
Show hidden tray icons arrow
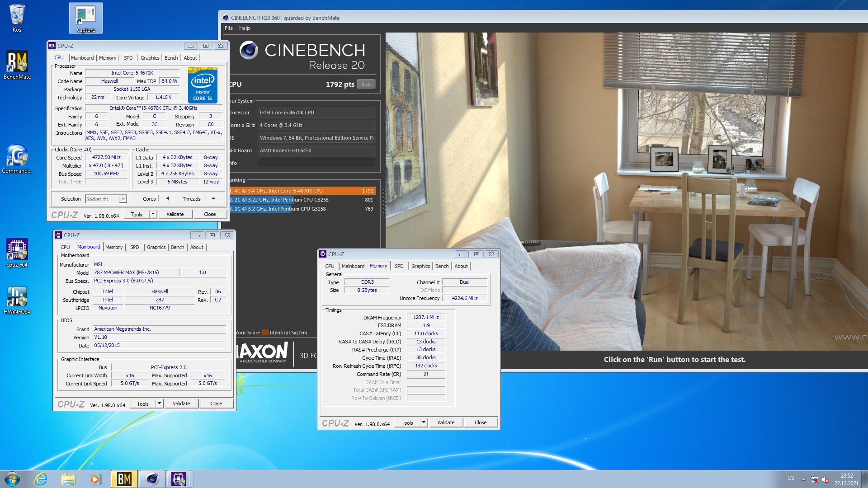[803, 479]
